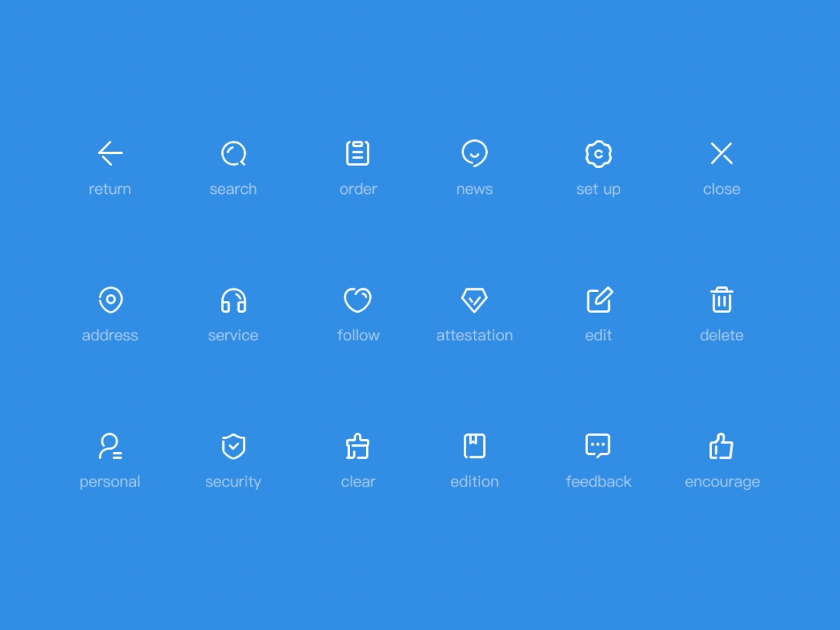
Task: Click the 'encourage' text label
Action: pyautogui.click(x=722, y=482)
